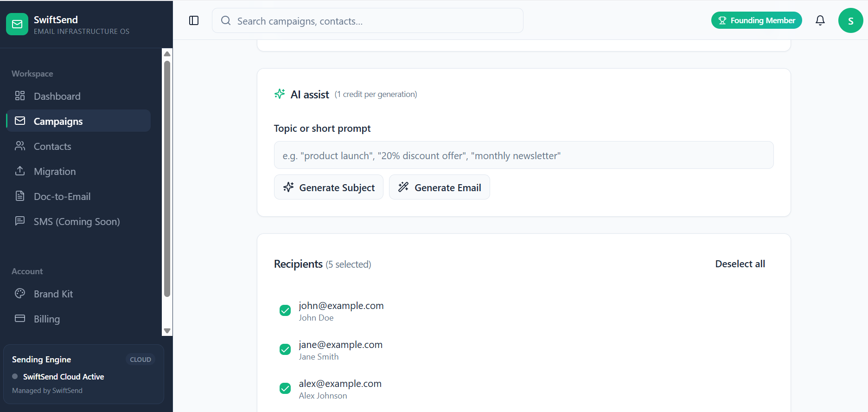Click the Billing credit card icon
This screenshot has width=868, height=412.
coord(20,318)
